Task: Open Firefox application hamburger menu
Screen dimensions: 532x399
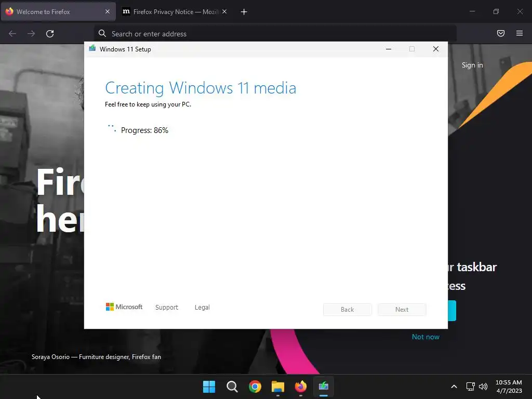Action: 520,33
